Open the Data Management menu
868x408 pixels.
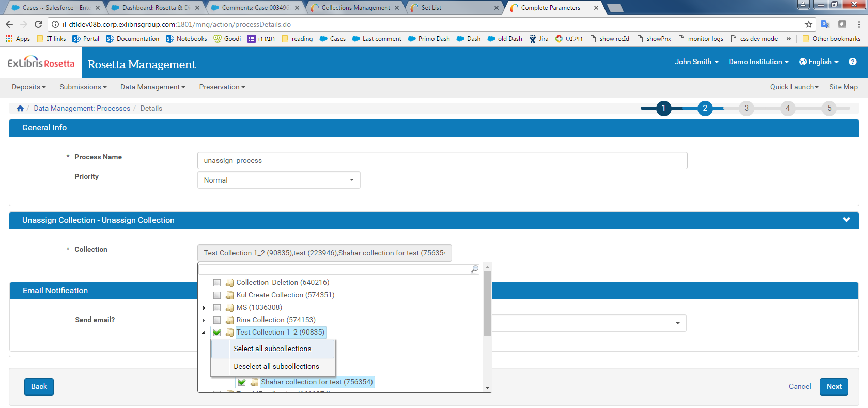tap(152, 87)
